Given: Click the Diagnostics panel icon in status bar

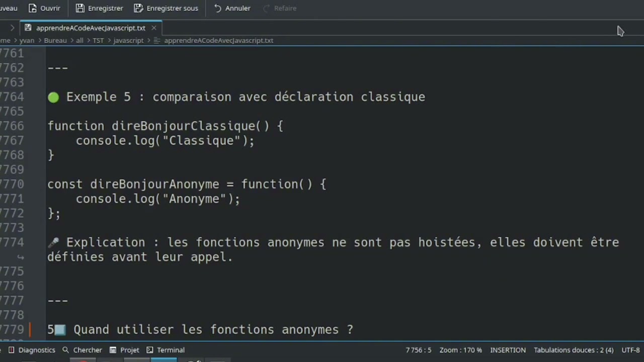Looking at the screenshot, I should 11,350.
